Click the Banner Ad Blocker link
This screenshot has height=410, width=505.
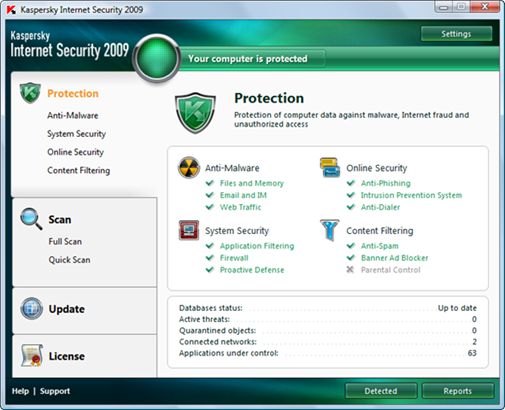pyautogui.click(x=394, y=258)
